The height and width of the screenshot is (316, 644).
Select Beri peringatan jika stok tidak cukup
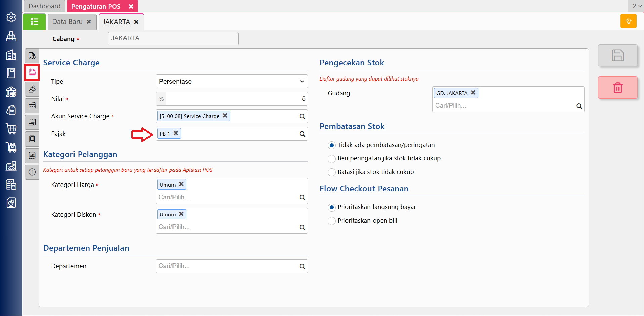(332, 159)
